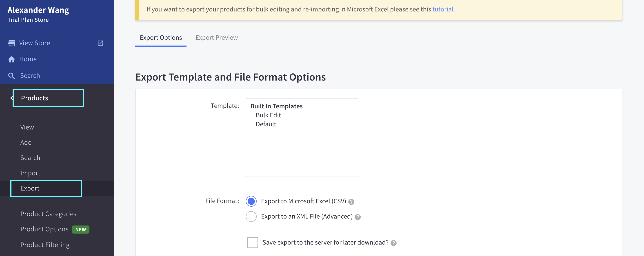
Task: Choose the Default template in list
Action: tap(266, 124)
